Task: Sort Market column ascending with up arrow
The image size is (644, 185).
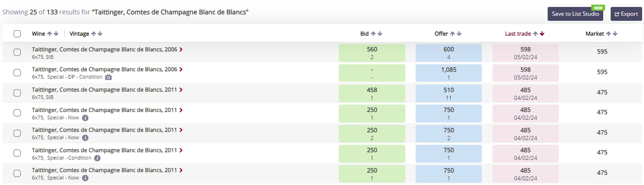Action: (609, 34)
